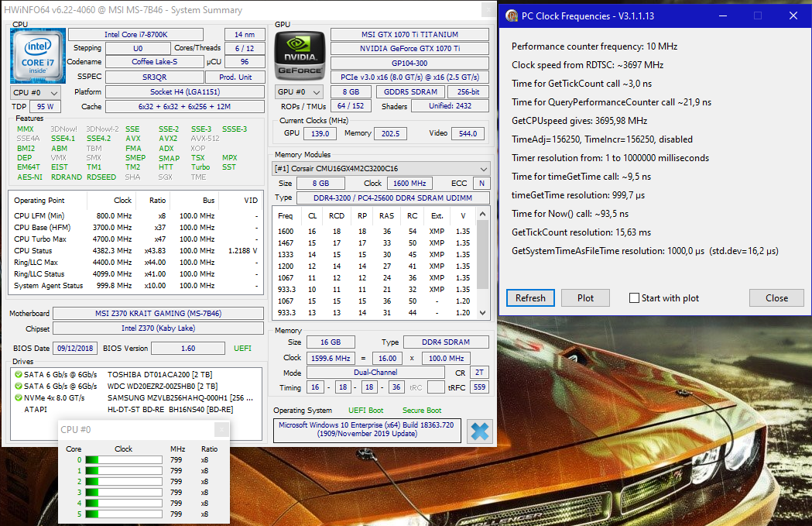Click memory timing scrollbar up arrow
812x526 pixels.
pos(483,214)
